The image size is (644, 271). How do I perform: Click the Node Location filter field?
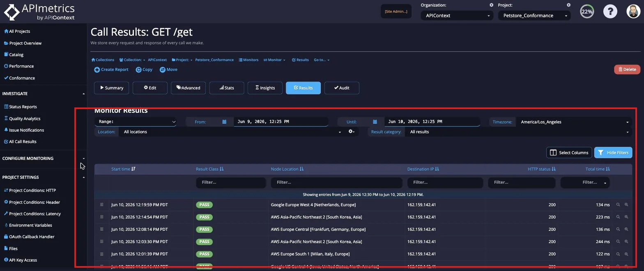pyautogui.click(x=336, y=182)
